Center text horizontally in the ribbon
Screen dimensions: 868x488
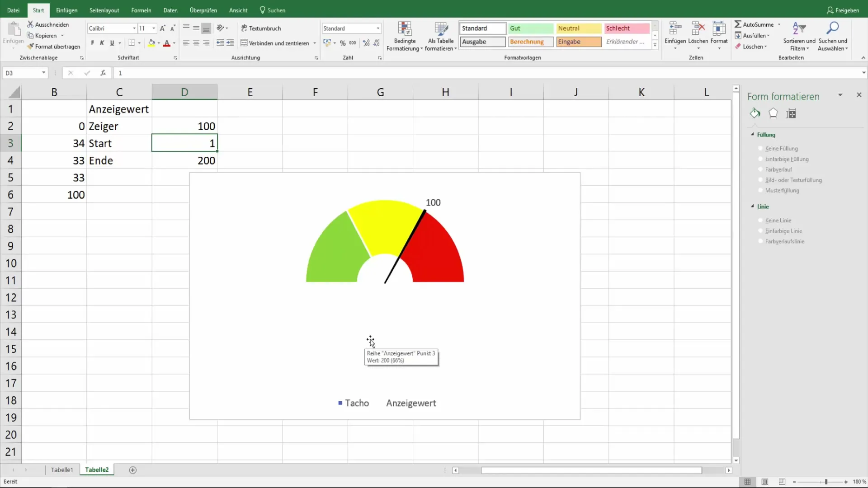(196, 43)
